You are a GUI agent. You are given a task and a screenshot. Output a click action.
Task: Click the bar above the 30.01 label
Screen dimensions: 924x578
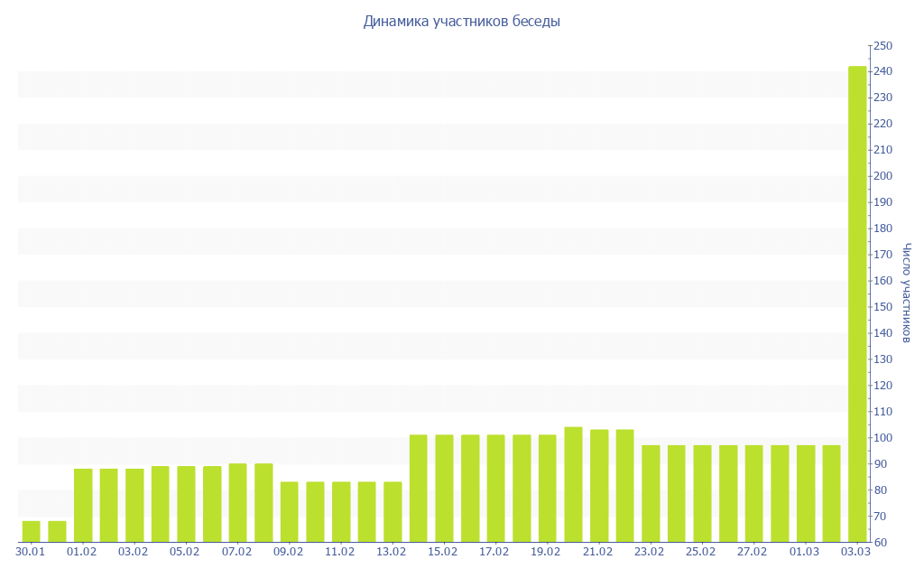(31, 531)
